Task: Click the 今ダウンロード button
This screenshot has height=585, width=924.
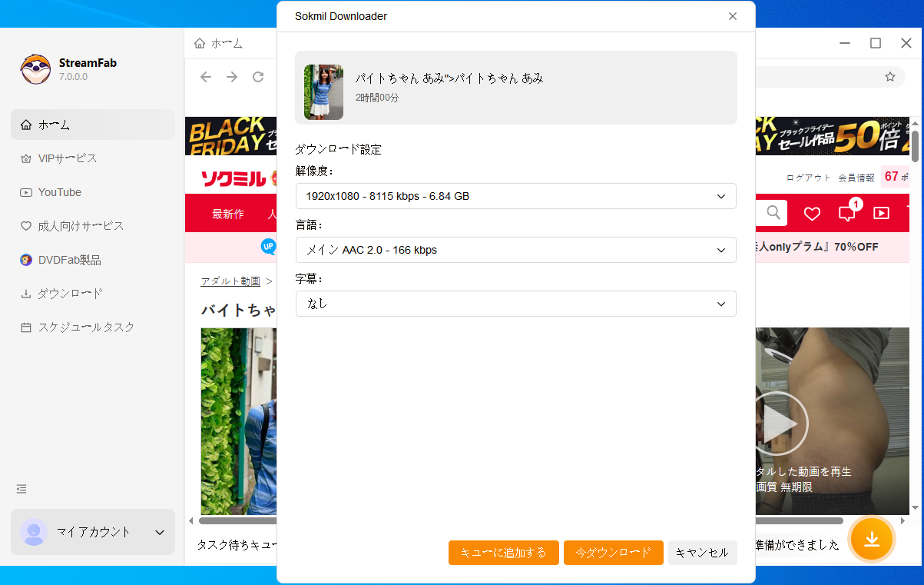Action: pyautogui.click(x=613, y=553)
